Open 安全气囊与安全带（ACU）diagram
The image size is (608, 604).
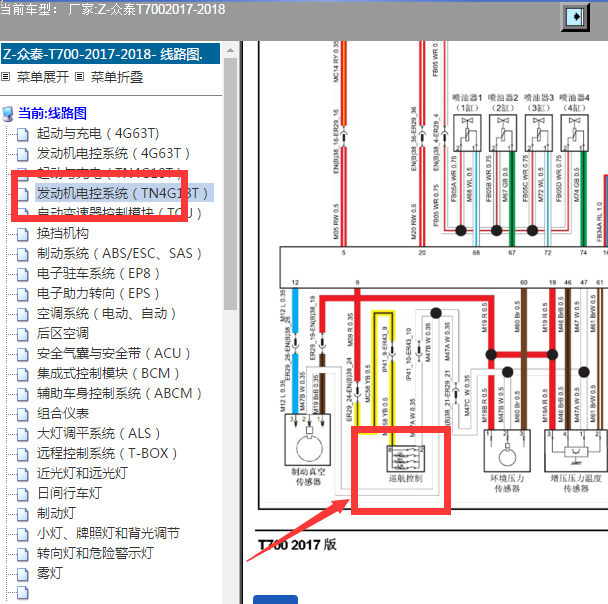[114, 354]
